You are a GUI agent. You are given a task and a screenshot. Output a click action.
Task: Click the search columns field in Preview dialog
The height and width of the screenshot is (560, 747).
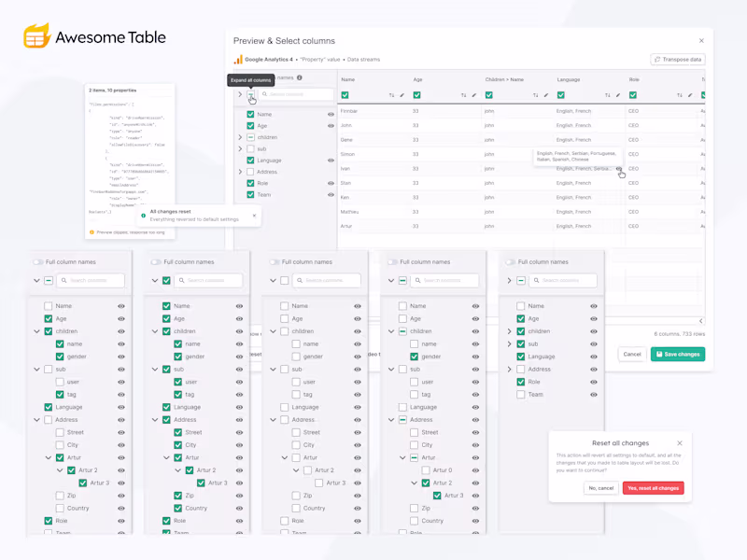tap(296, 94)
